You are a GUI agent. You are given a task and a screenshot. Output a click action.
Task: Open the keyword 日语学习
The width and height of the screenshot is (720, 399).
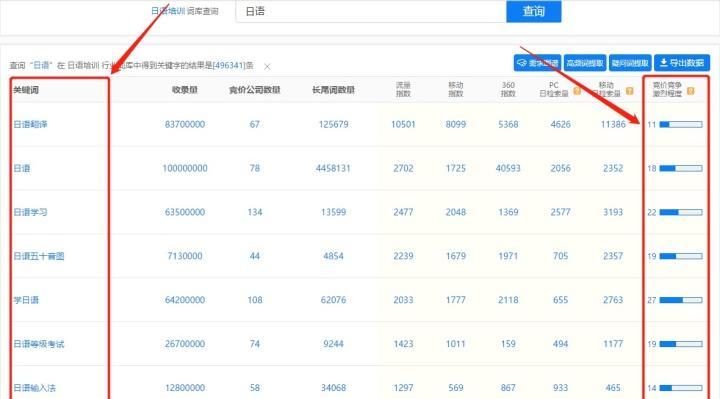click(30, 212)
